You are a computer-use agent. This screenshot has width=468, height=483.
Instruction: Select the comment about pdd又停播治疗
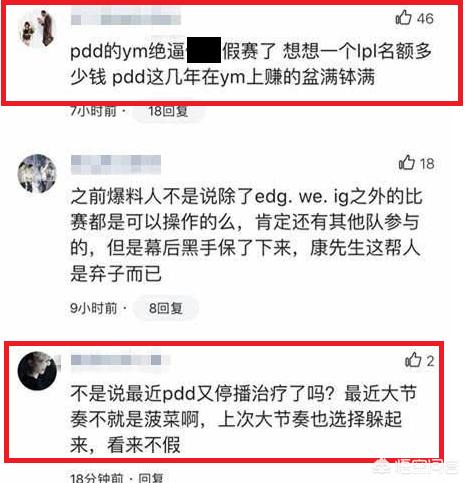pos(243,419)
